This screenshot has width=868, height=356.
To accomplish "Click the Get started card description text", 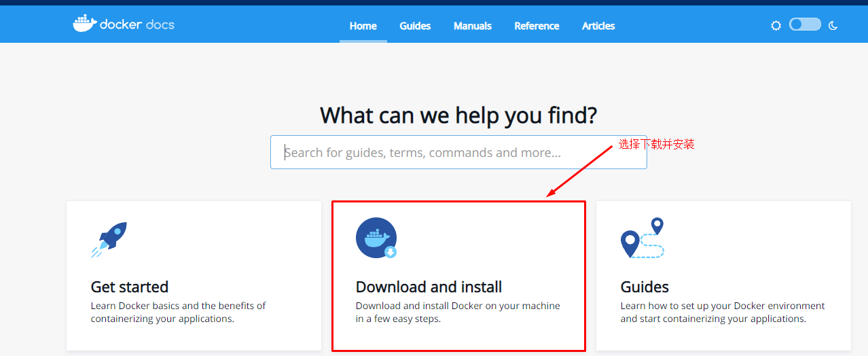I will click(x=178, y=313).
